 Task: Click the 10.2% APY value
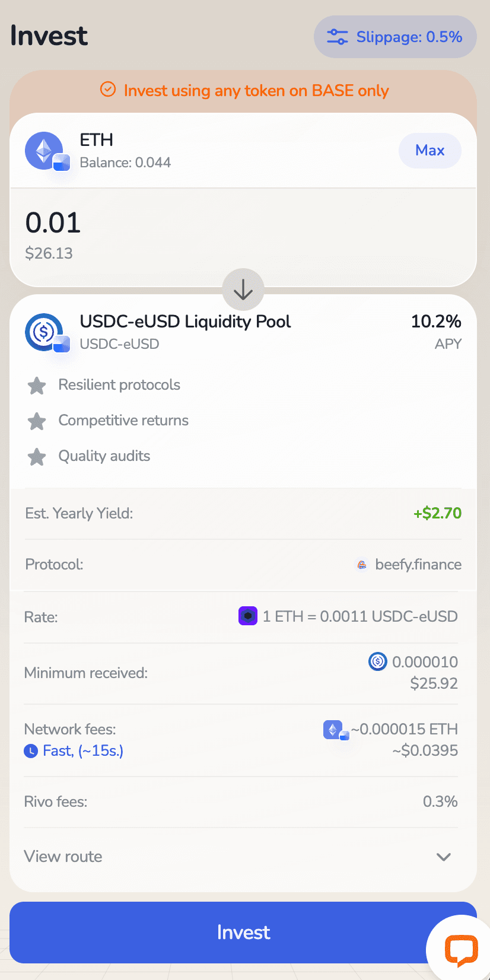(x=436, y=322)
